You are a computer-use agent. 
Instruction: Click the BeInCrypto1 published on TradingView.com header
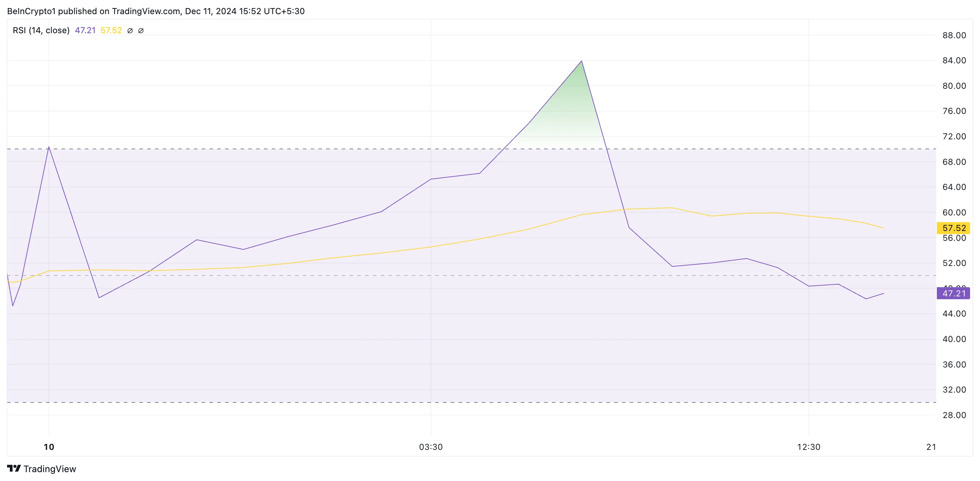(156, 11)
